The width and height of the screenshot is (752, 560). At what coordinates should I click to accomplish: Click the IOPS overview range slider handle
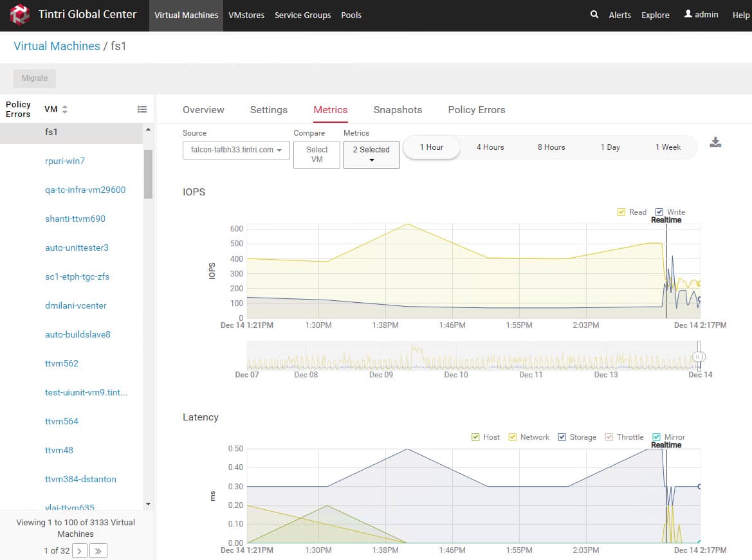coord(699,356)
